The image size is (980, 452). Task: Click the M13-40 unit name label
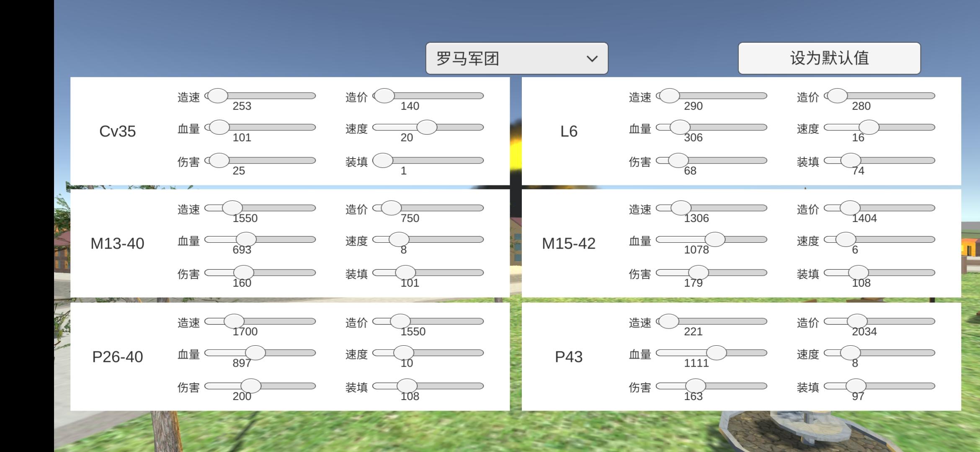(x=117, y=244)
